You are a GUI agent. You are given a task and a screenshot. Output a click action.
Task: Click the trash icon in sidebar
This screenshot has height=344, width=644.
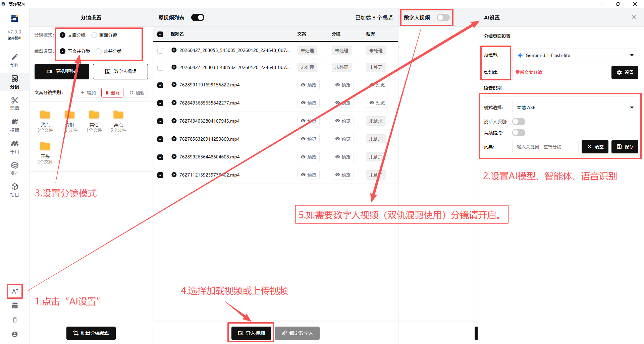(x=15, y=320)
